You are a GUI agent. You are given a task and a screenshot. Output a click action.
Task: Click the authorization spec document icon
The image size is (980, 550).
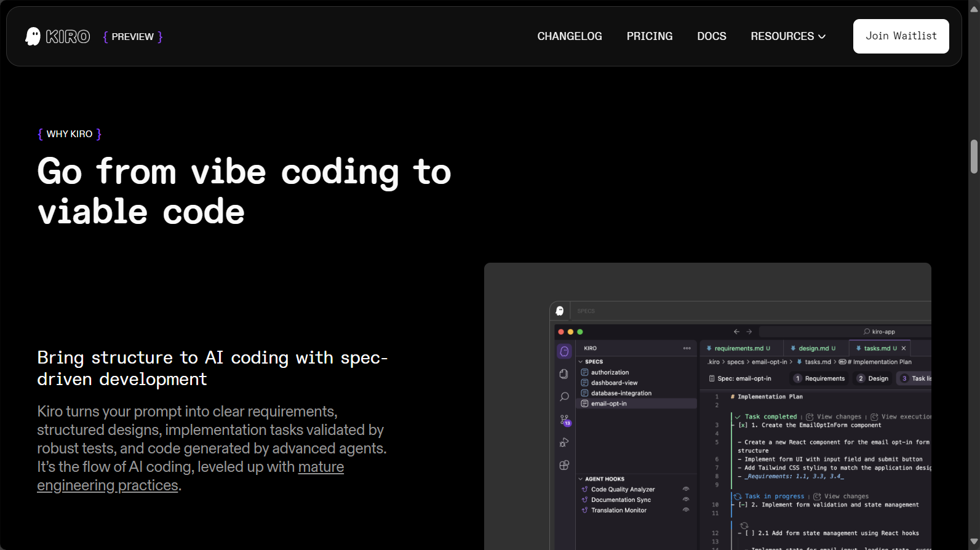[x=585, y=372]
